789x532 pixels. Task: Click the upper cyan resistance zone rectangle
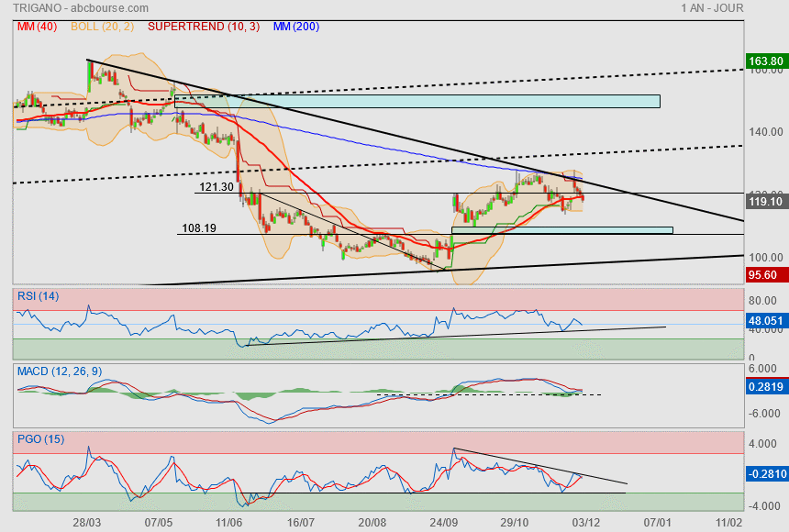click(x=417, y=101)
